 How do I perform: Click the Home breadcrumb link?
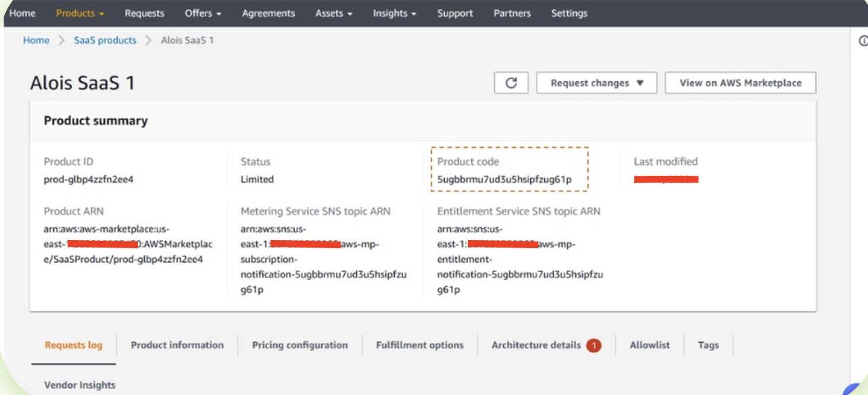coord(36,41)
